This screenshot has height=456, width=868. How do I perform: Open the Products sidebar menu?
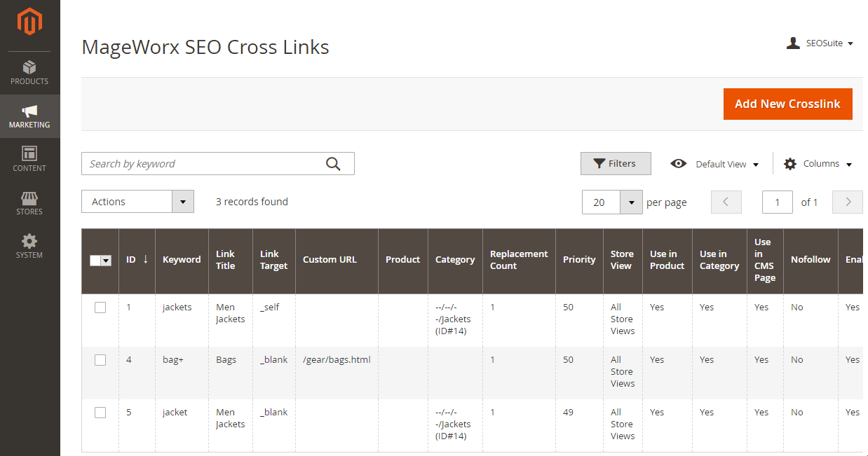click(x=29, y=73)
